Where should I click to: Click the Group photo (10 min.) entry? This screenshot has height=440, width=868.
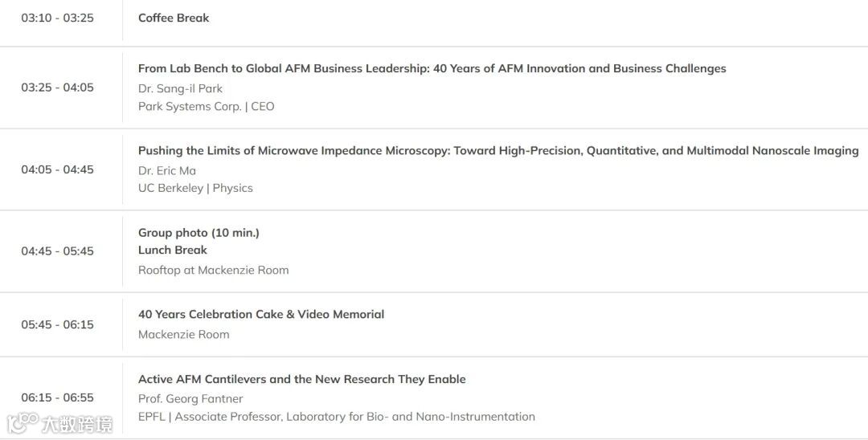pos(199,233)
